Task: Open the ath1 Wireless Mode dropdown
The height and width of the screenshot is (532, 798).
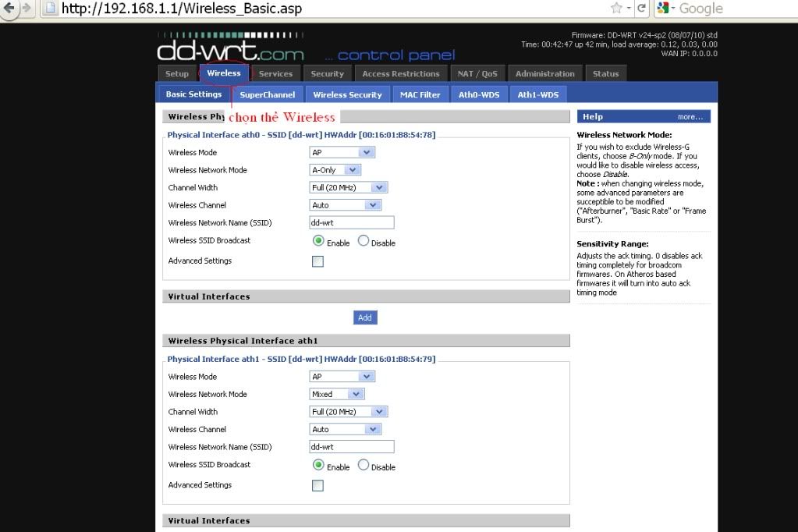Action: [x=342, y=377]
